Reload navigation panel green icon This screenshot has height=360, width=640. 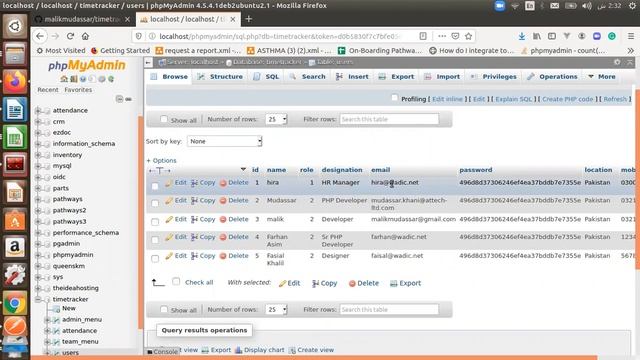111,79
